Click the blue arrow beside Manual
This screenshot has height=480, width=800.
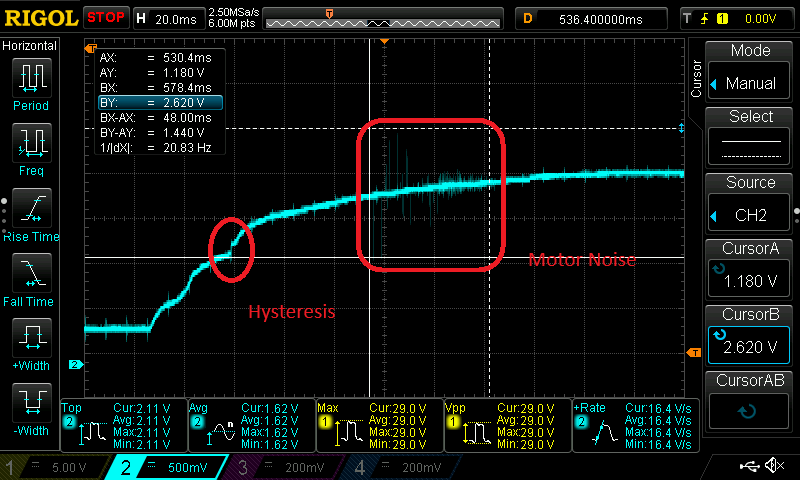point(714,84)
